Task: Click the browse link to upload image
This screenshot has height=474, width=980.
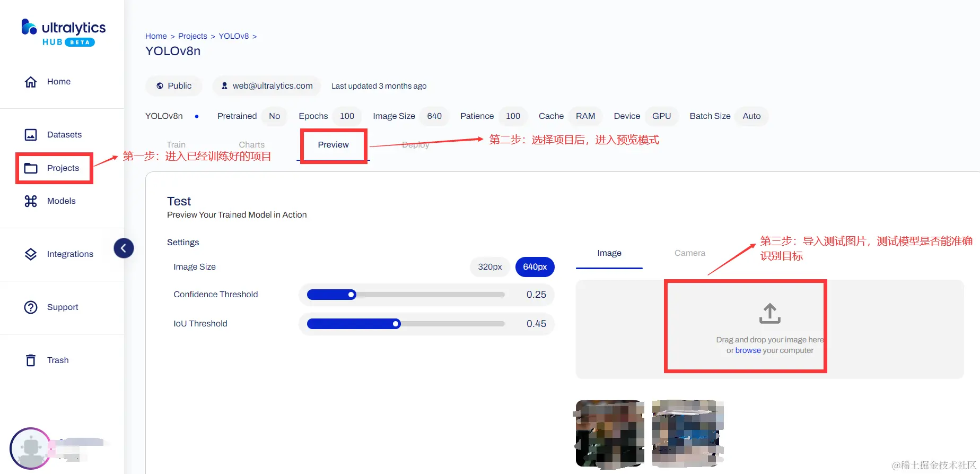Action: (748, 350)
